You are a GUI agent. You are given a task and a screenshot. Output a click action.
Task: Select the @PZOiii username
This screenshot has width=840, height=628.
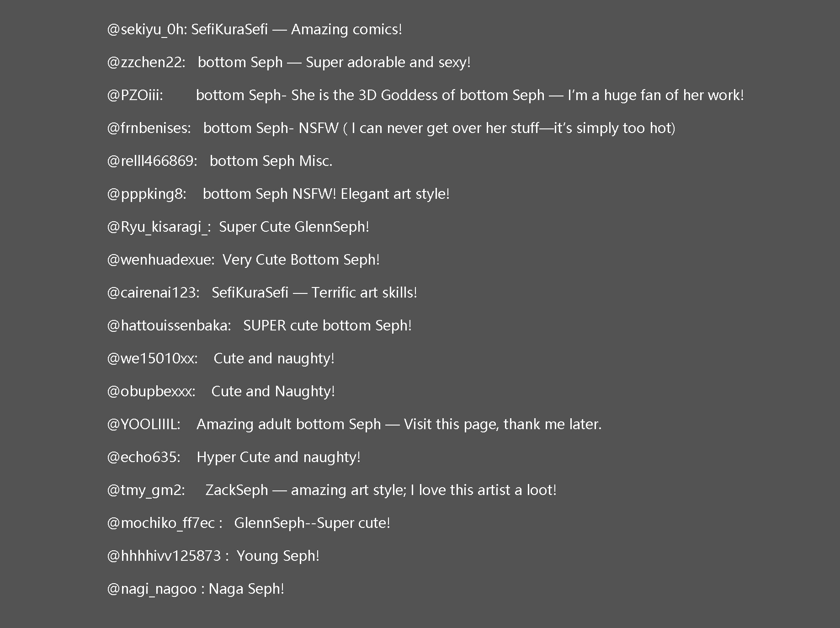coord(134,96)
